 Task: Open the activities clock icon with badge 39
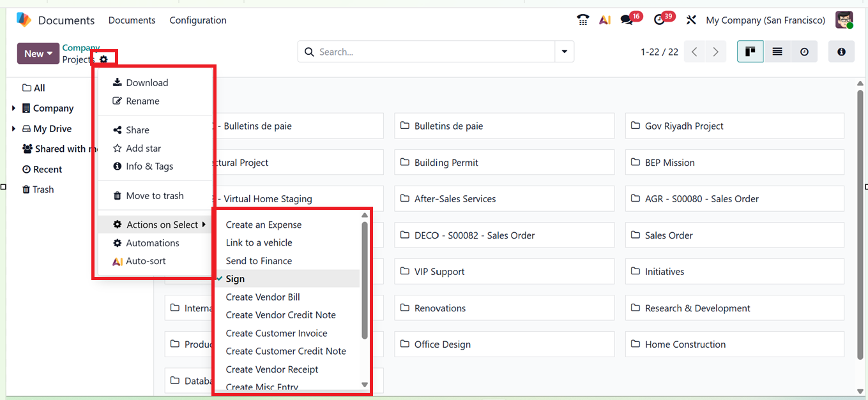click(x=660, y=20)
